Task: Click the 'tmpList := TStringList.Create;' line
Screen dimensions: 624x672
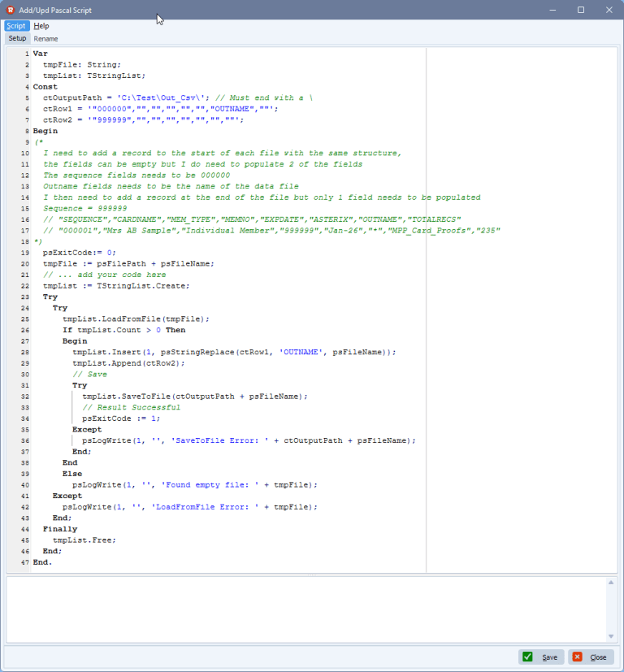Action: (116, 286)
